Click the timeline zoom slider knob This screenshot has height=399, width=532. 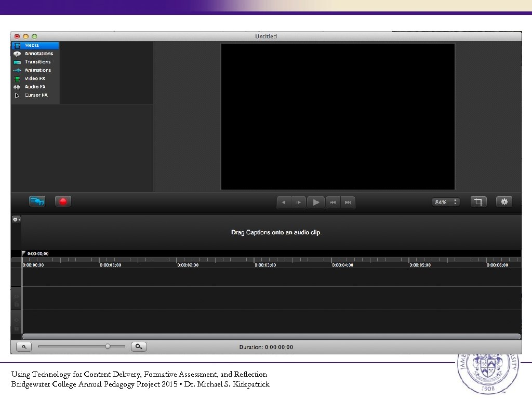click(108, 347)
